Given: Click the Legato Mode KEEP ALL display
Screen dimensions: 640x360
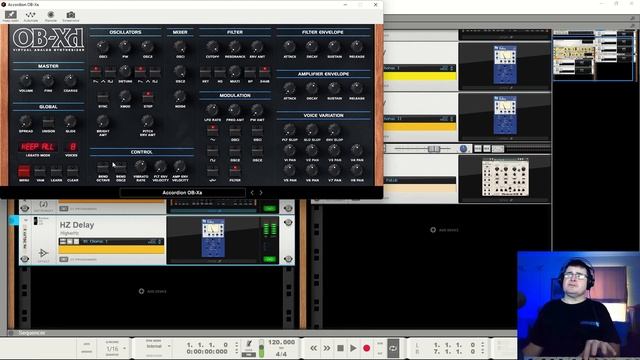Looking at the screenshot, I should point(38,147).
